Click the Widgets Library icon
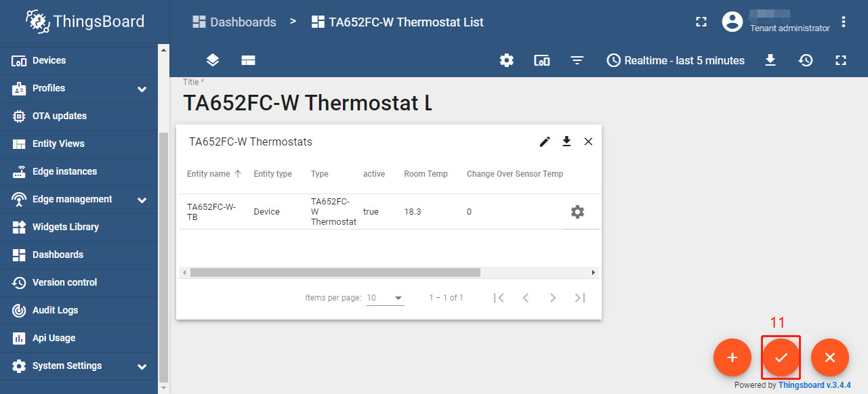 19,227
